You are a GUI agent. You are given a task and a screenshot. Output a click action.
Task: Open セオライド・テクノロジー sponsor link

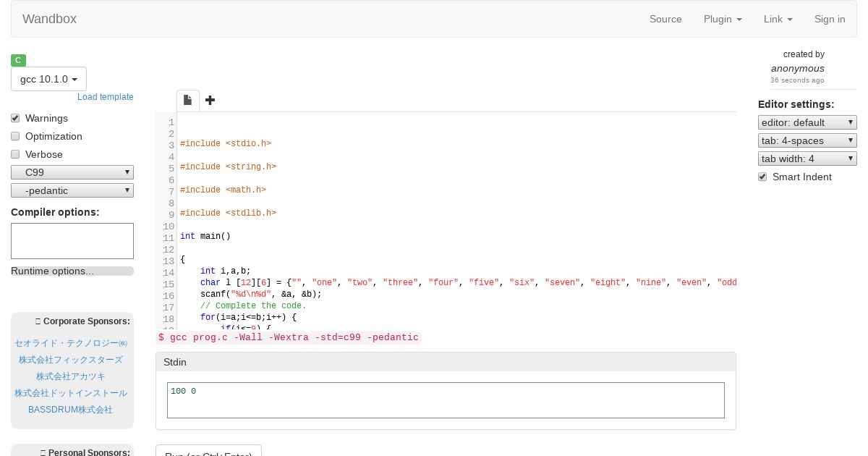click(x=71, y=343)
